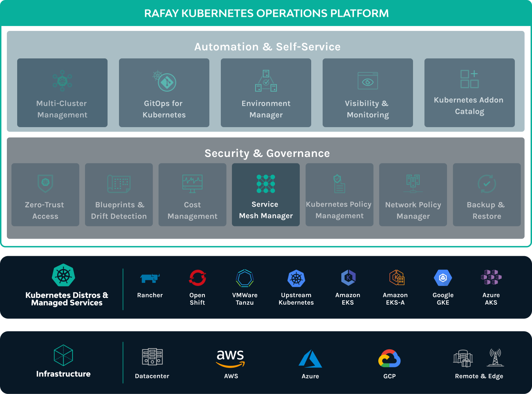Click the Service Mesh Manager grid icon
The image size is (532, 394).
tap(266, 184)
